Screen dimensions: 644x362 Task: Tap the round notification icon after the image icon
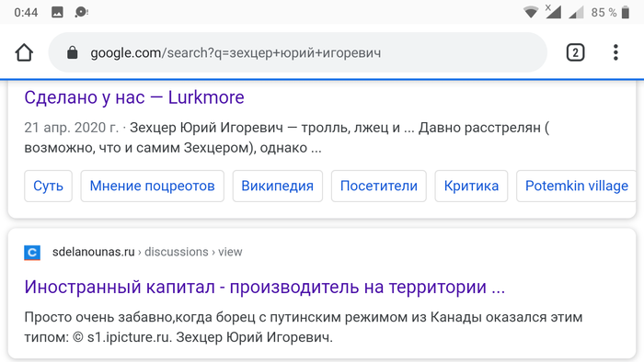point(81,12)
